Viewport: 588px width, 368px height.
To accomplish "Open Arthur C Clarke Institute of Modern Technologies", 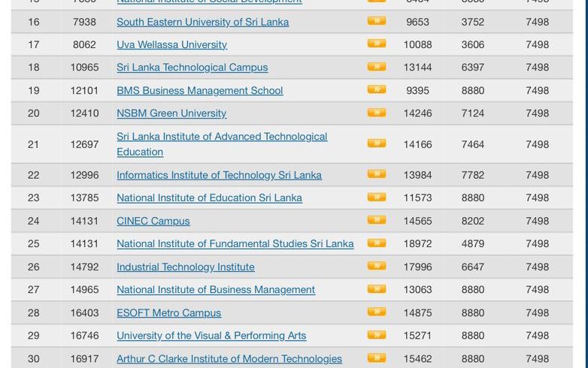I will (229, 359).
